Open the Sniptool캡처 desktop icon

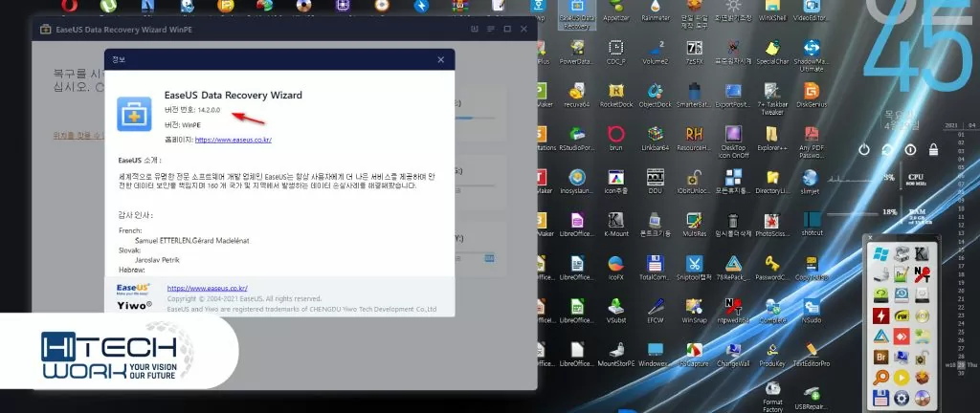coord(694,268)
